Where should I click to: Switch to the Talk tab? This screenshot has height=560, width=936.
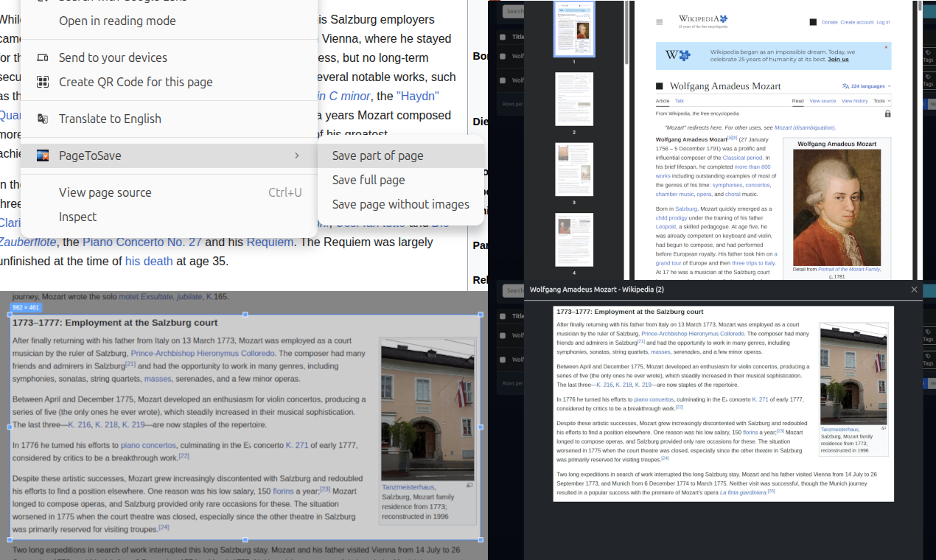[680, 101]
